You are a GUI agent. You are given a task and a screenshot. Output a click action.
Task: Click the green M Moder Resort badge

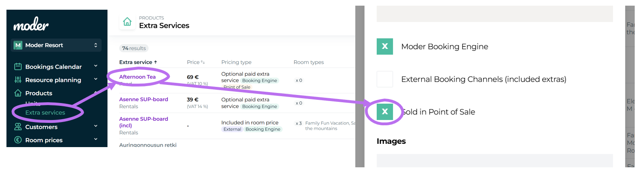tap(18, 45)
